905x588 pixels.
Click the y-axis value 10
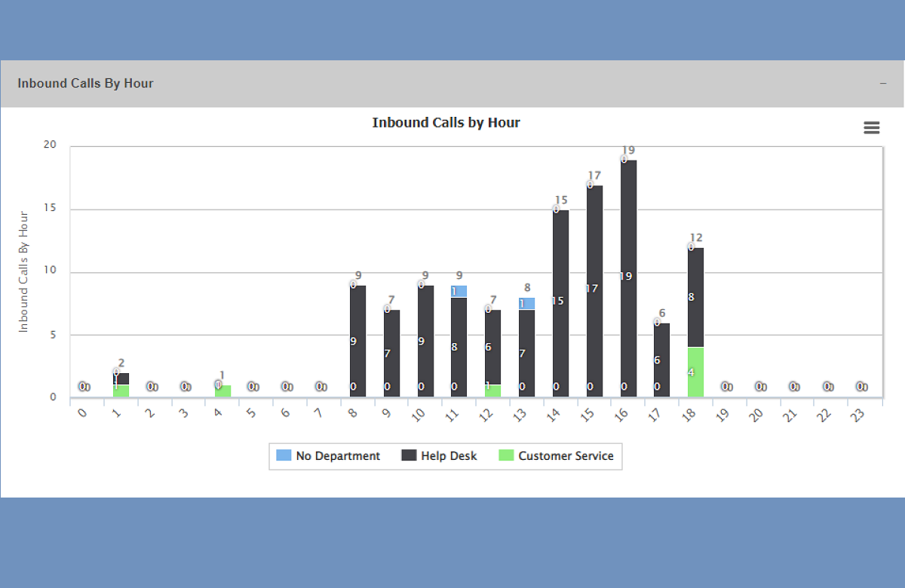pyautogui.click(x=50, y=271)
